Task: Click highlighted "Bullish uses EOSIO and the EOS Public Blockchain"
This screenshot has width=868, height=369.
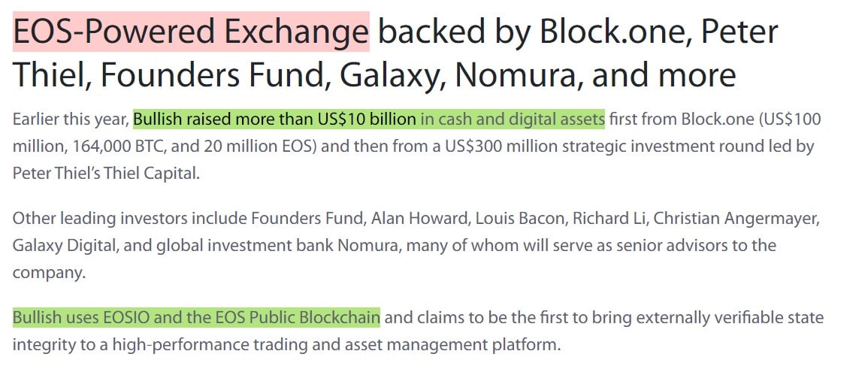Action: 196,318
